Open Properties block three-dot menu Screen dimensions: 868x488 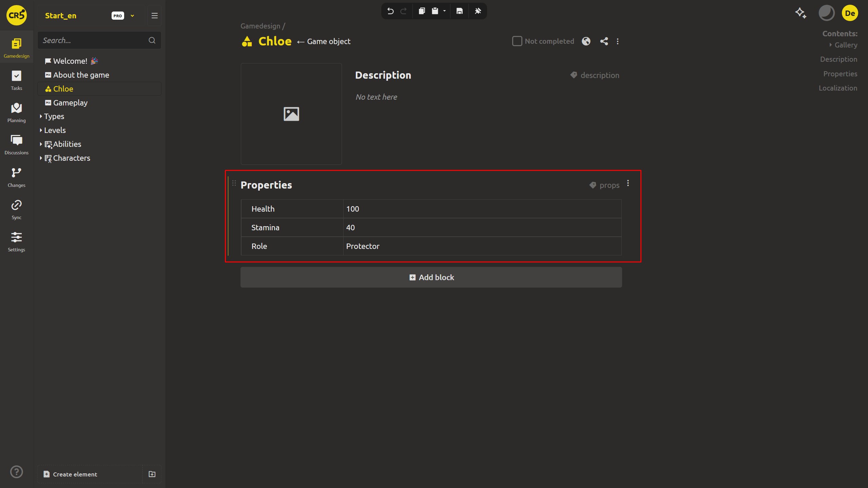tap(628, 183)
